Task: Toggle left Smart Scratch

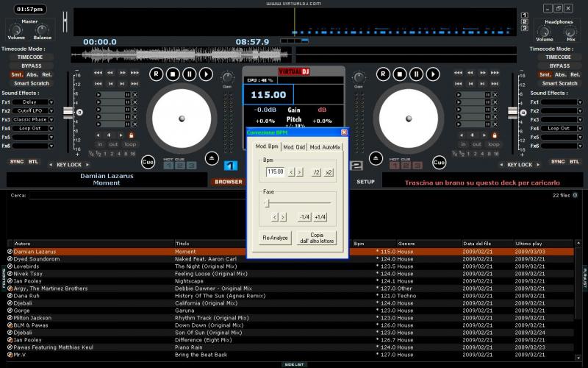Action: [32, 83]
